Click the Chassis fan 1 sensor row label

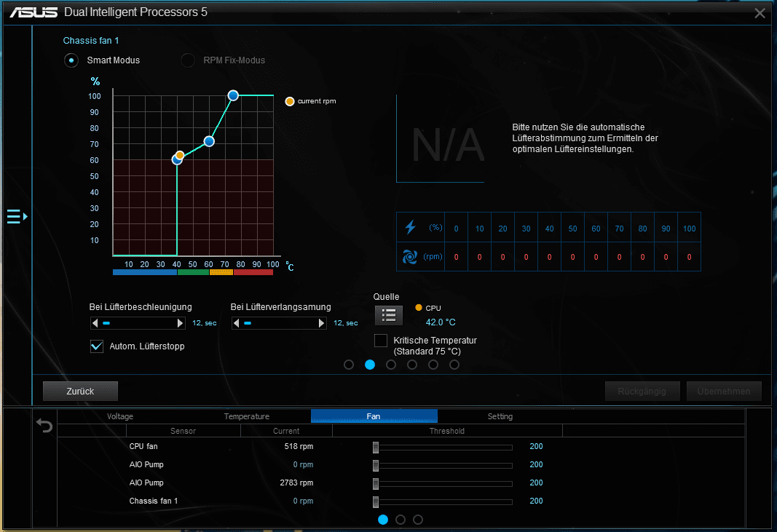[x=154, y=501]
